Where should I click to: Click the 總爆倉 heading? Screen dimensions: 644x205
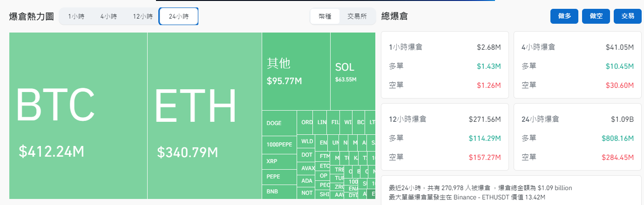tap(394, 16)
